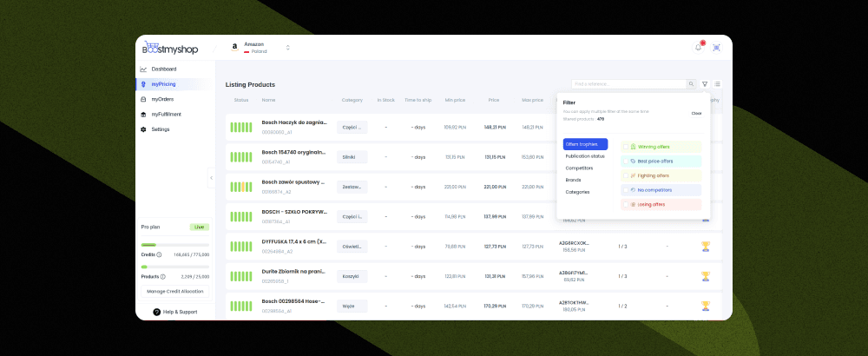Click the Help & Support question icon
This screenshot has width=868, height=356.
click(x=156, y=312)
